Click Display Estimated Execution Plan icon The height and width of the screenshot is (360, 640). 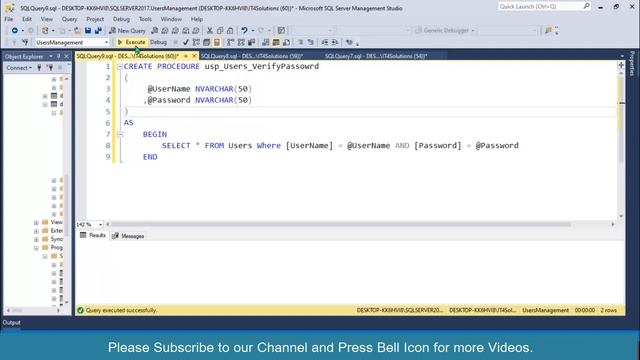pos(196,42)
